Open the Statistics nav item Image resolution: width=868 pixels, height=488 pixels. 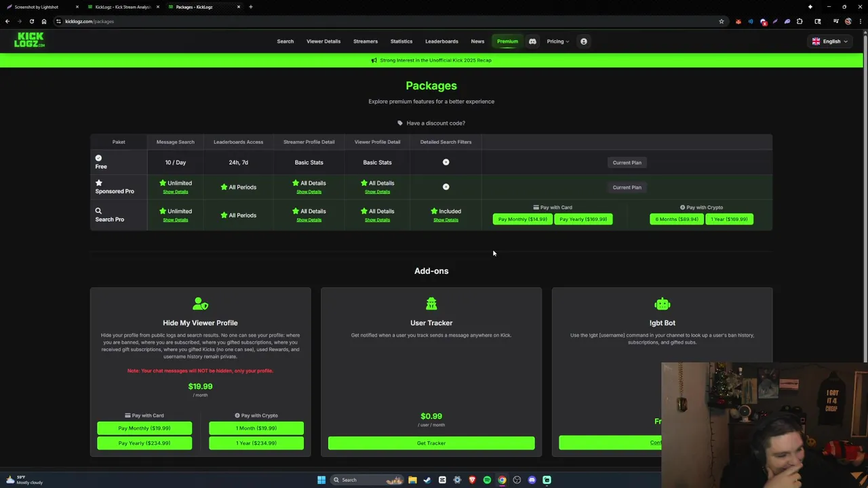[x=401, y=41]
